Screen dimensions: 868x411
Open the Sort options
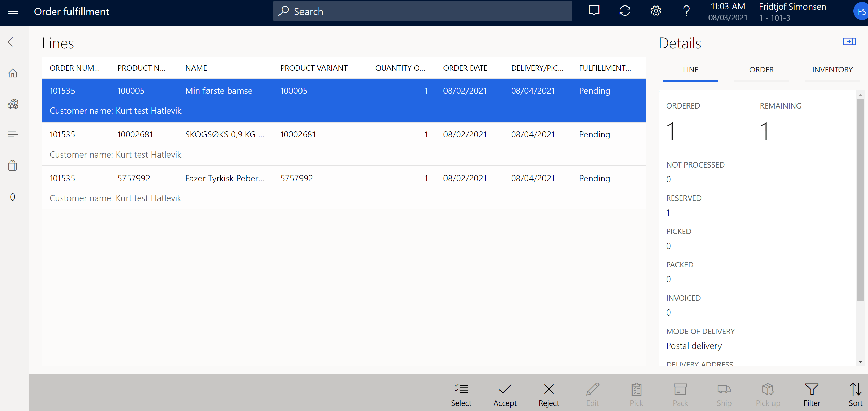[855, 394]
